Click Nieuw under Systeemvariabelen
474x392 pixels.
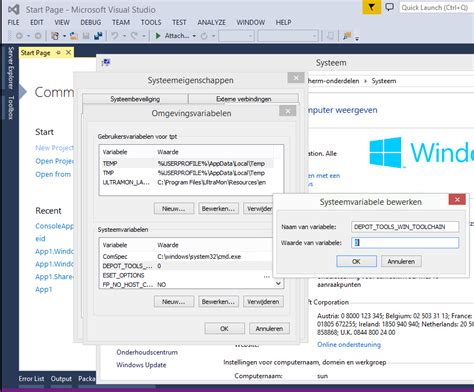pyautogui.click(x=174, y=302)
